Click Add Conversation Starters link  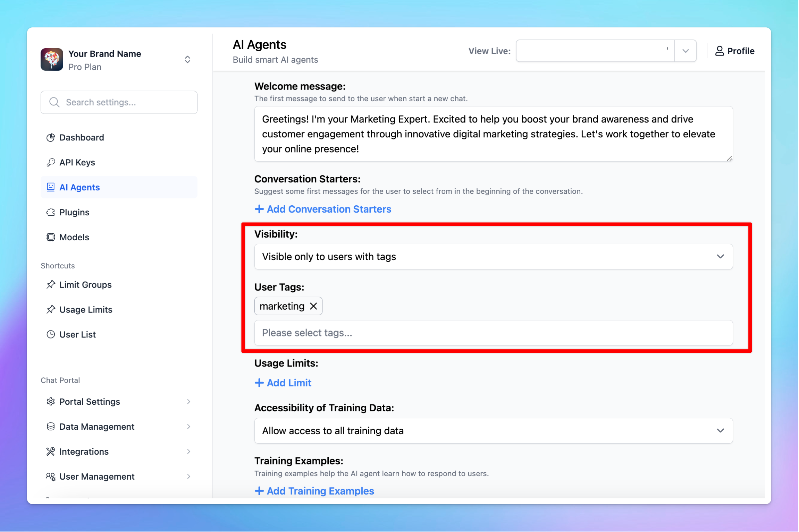point(322,209)
